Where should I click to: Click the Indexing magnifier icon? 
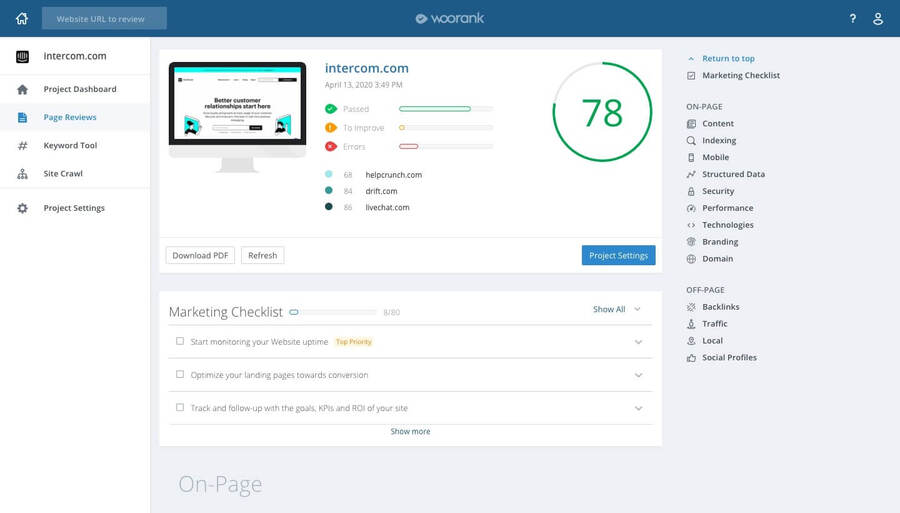point(691,140)
